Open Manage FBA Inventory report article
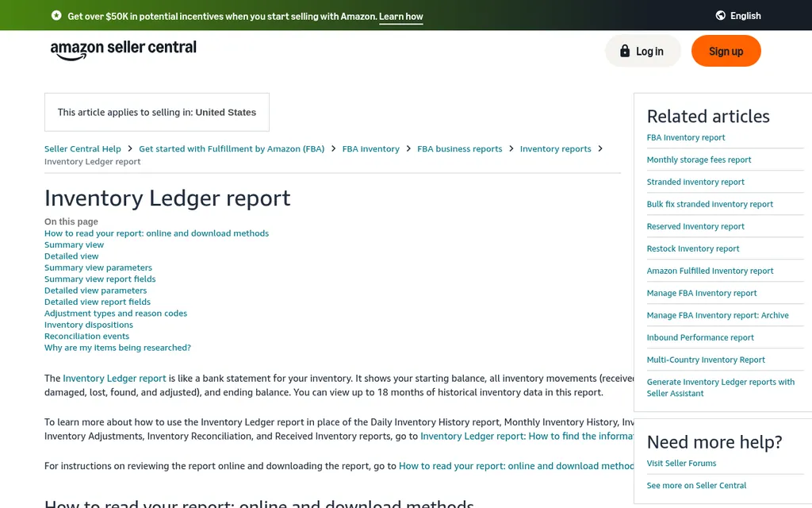This screenshot has width=812, height=508. coord(702,294)
